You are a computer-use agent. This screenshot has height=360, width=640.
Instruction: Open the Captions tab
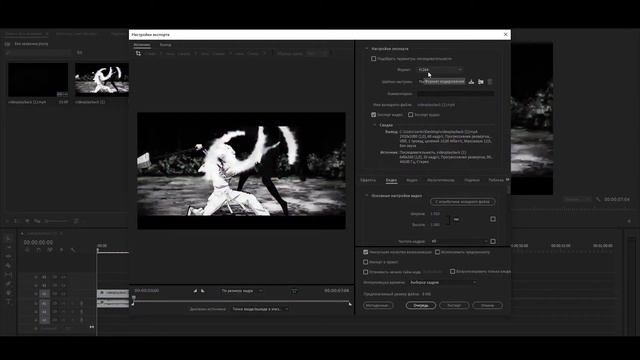tap(471, 180)
